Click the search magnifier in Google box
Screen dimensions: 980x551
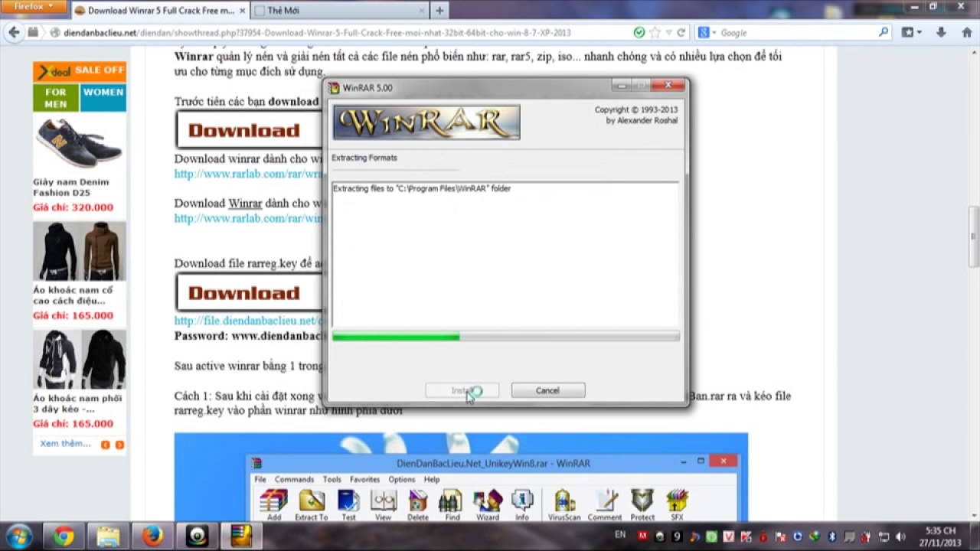(883, 32)
